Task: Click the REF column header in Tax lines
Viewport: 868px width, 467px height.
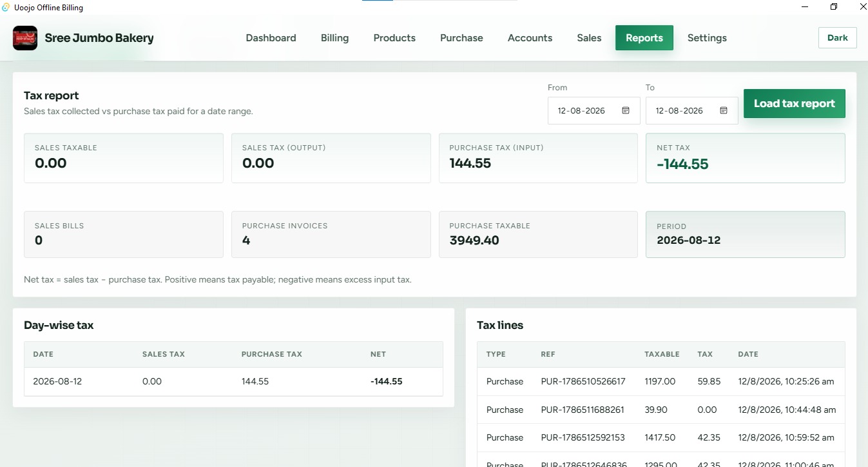Action: pyautogui.click(x=548, y=354)
